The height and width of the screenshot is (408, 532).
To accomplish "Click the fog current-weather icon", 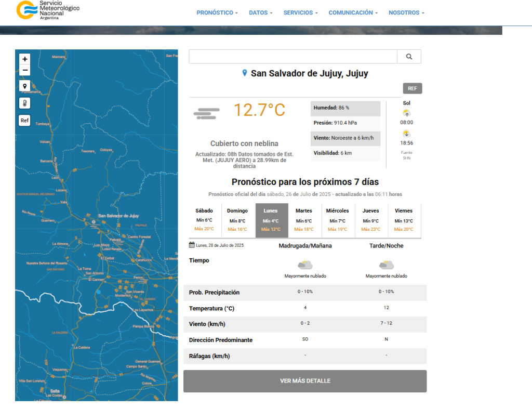I will [206, 113].
